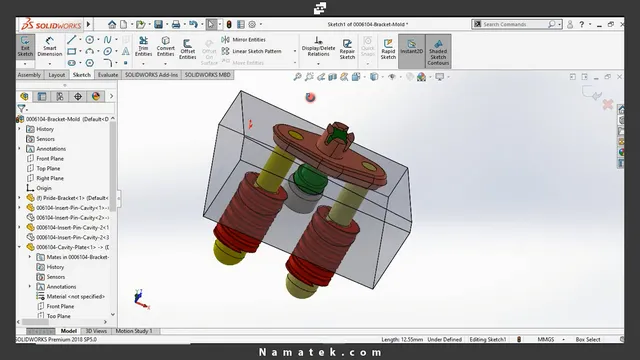Select Display/Delete Relations tool
Viewport: 640px width, 360px height.
(318, 47)
